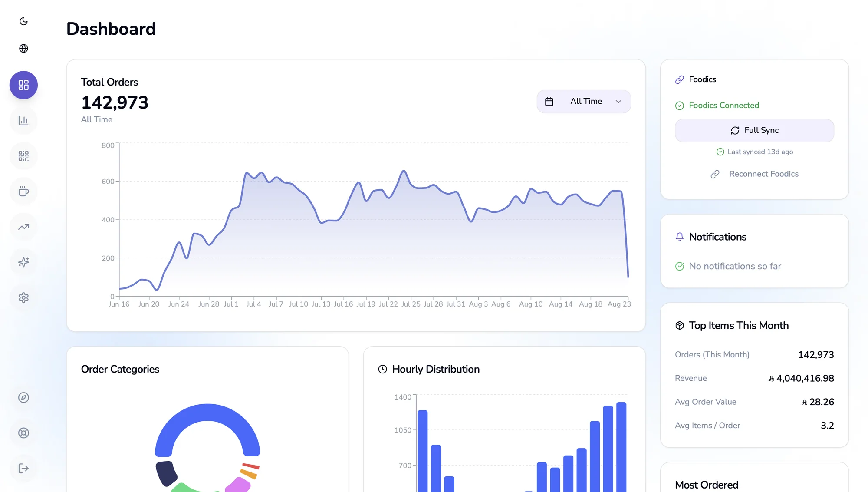Click the Foodics link icon in card header
Viewport: 868px width, 492px height.
[x=680, y=80]
